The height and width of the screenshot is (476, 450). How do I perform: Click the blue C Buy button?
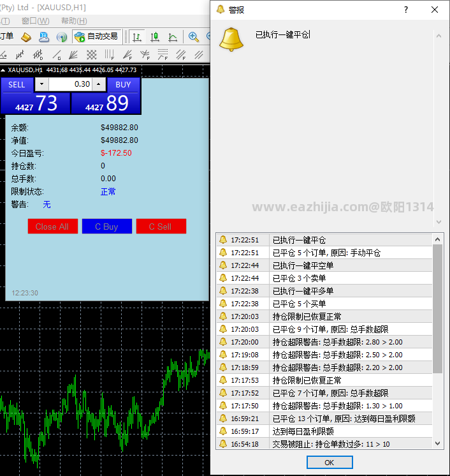point(106,226)
